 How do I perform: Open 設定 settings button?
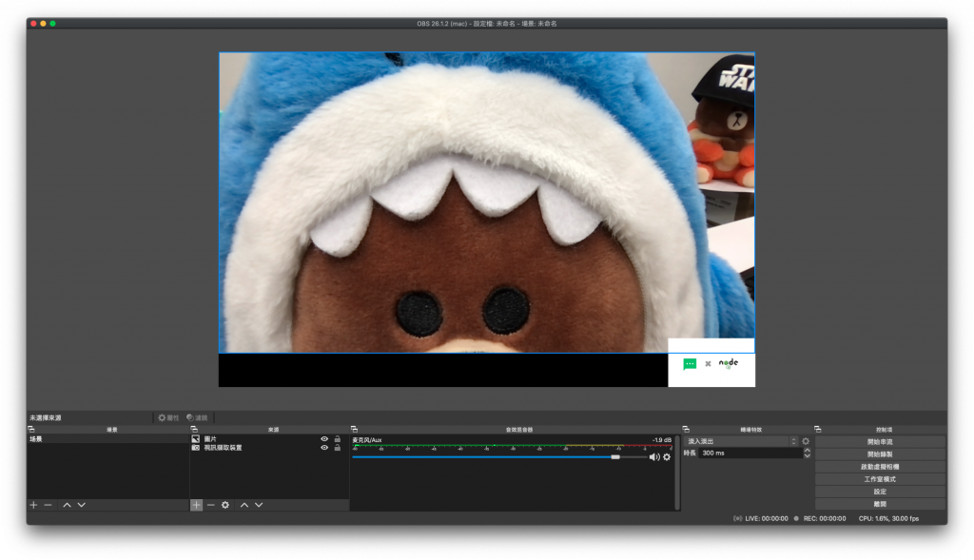pos(880,492)
